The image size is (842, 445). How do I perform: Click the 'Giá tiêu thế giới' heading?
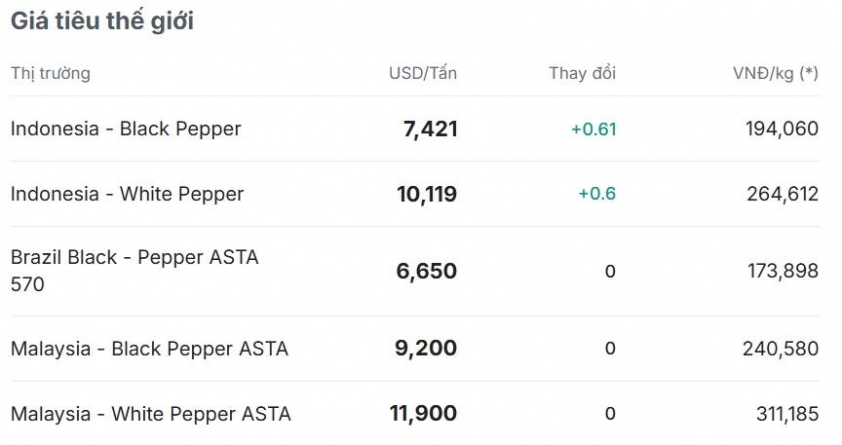[x=102, y=21]
